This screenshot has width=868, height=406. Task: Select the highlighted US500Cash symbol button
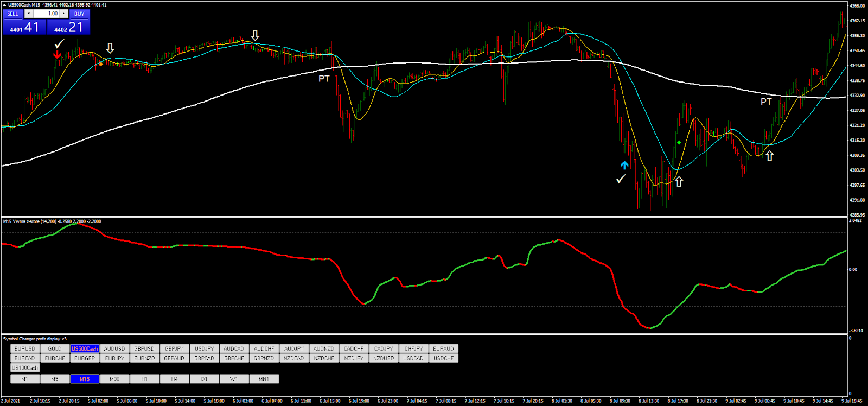(85, 348)
